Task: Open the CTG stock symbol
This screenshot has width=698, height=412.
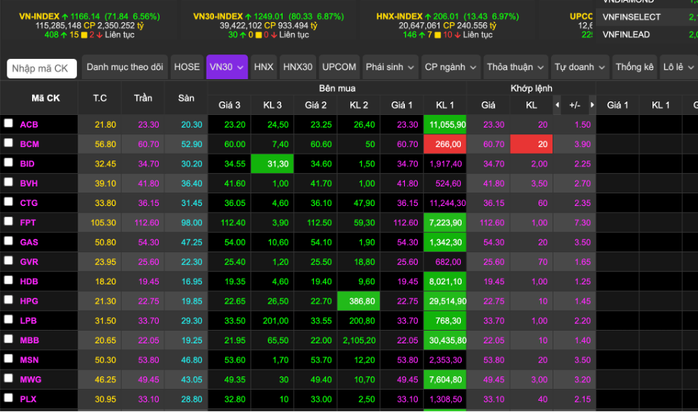Action: 29,203
